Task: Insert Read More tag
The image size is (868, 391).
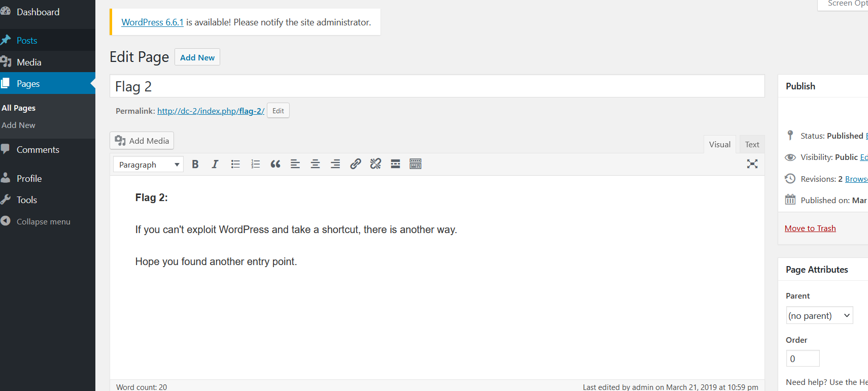Action: tap(396, 164)
